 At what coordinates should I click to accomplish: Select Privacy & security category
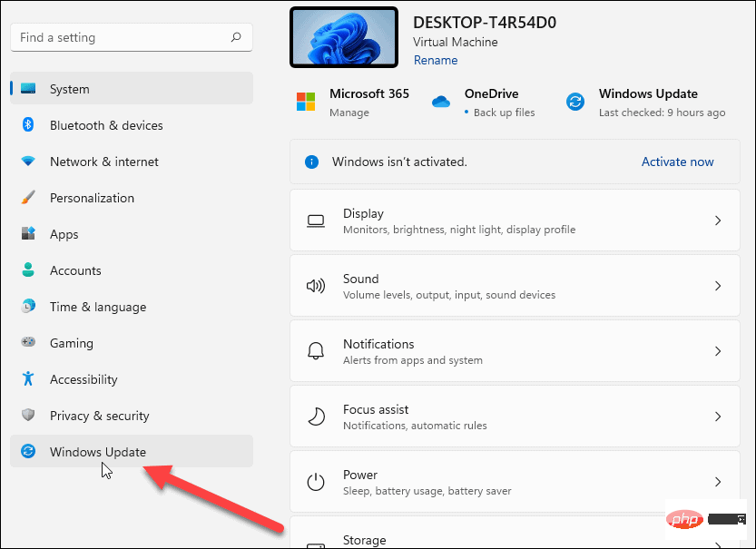point(132,415)
